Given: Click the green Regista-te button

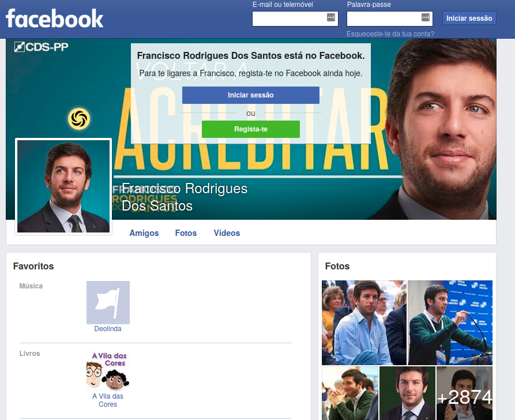Looking at the screenshot, I should coord(251,129).
